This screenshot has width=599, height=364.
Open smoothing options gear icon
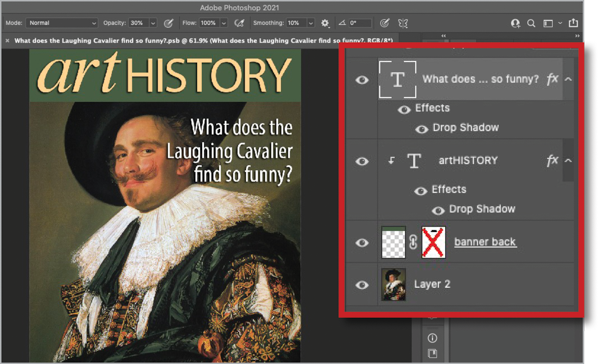pyautogui.click(x=325, y=23)
